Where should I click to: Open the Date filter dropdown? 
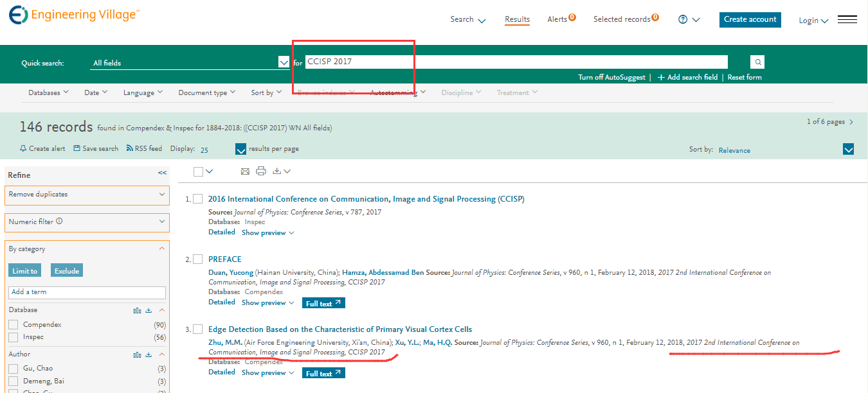pos(96,93)
